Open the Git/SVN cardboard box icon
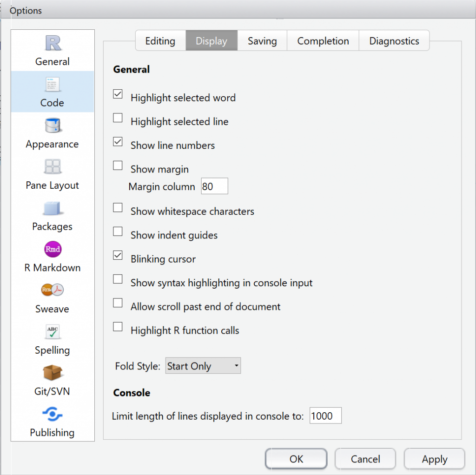 (53, 372)
